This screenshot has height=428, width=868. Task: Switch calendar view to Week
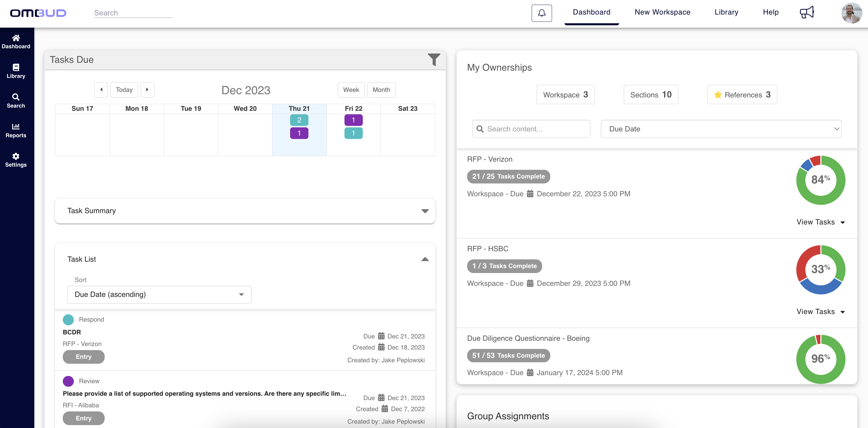pos(351,90)
